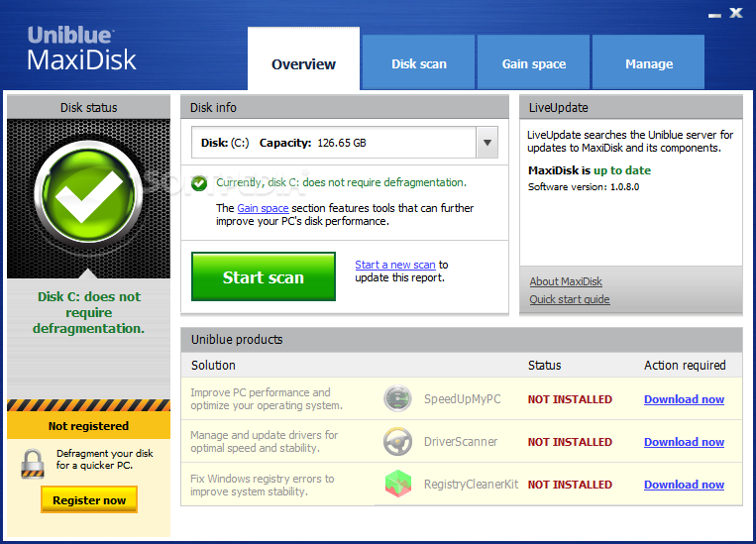Screen dimensions: 756x544
Task: Open the disk selection dropdown arrow
Action: (x=486, y=143)
